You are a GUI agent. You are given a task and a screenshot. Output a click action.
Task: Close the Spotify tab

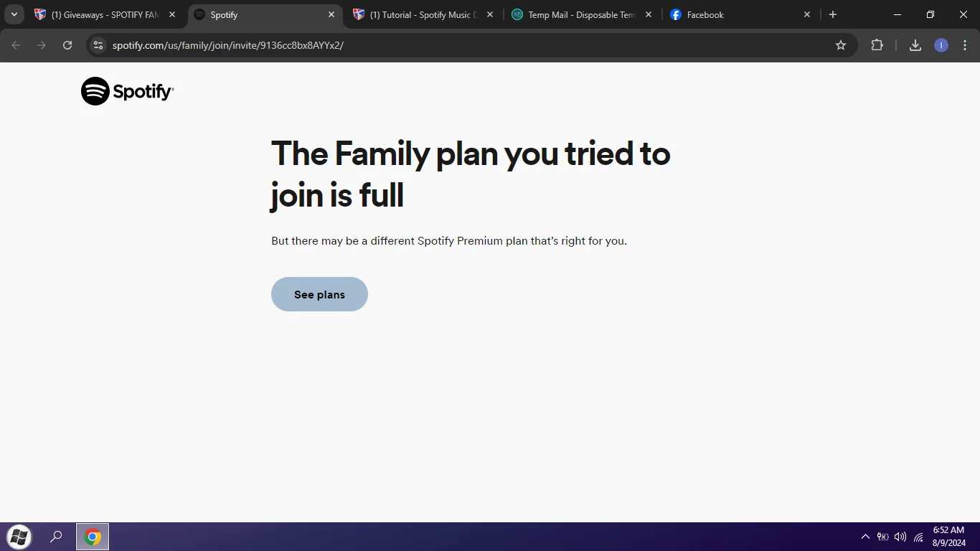tap(331, 14)
